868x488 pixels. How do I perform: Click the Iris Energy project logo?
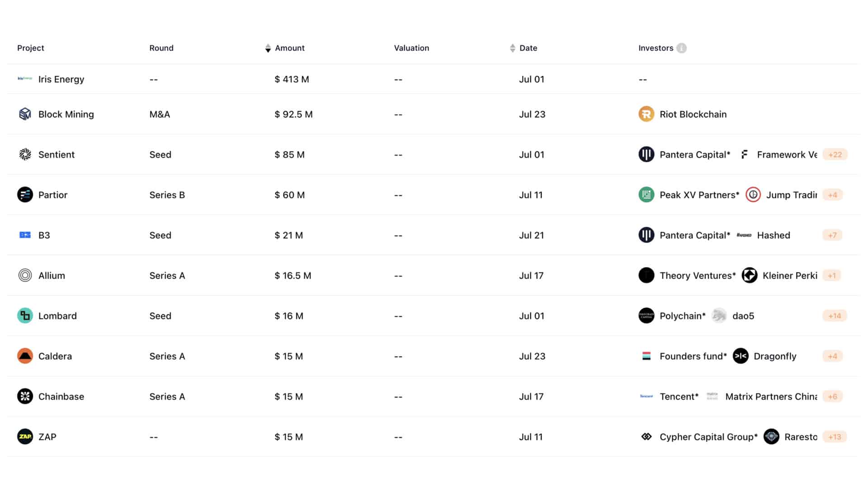point(25,79)
